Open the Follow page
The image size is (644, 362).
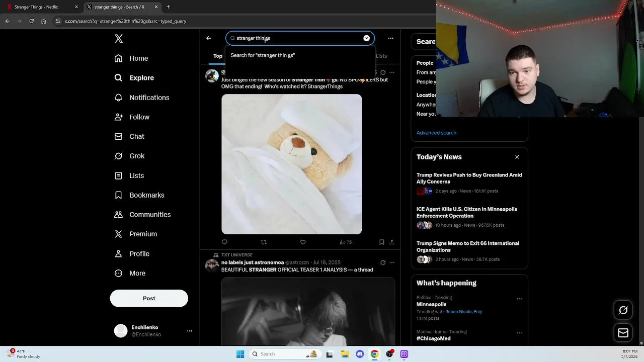tap(132, 117)
